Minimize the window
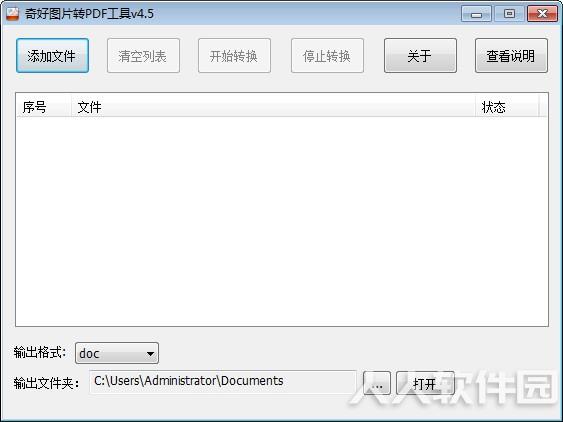Viewport: 563px width, 422px height. click(x=476, y=14)
